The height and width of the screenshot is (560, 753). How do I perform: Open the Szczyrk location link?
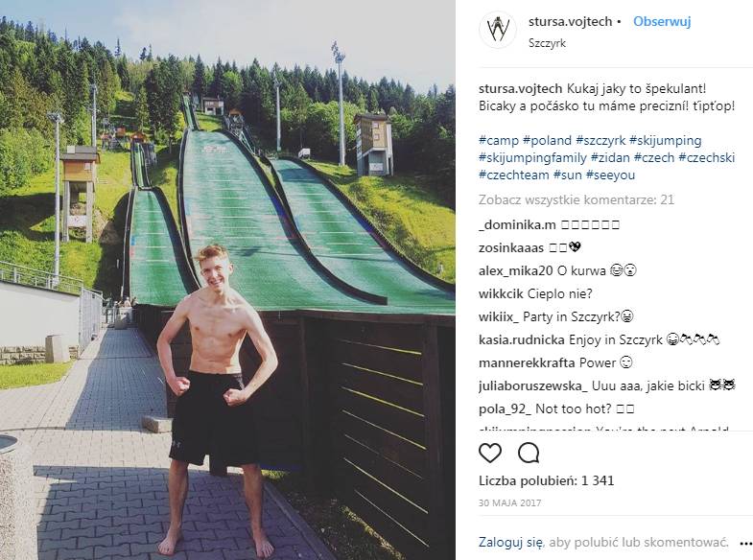tap(547, 43)
